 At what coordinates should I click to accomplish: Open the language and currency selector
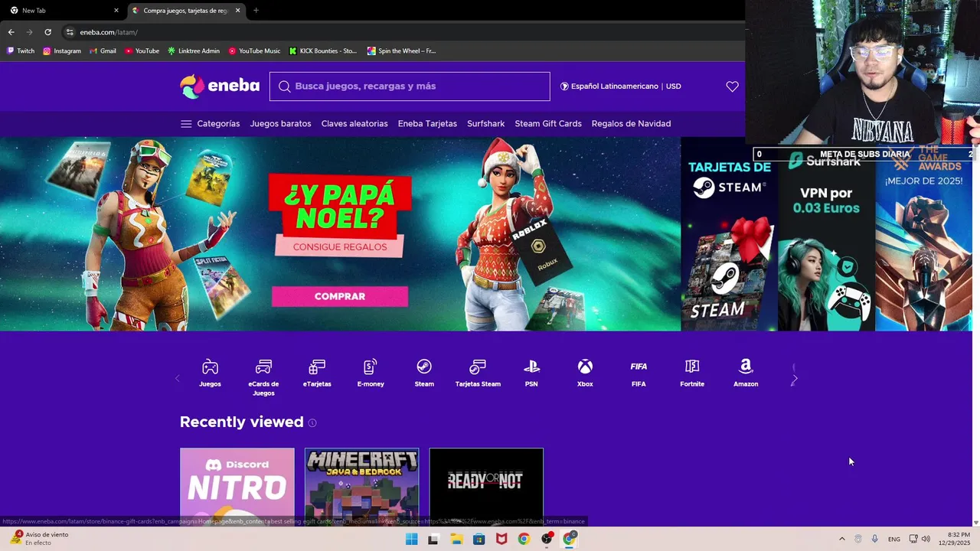pyautogui.click(x=620, y=86)
